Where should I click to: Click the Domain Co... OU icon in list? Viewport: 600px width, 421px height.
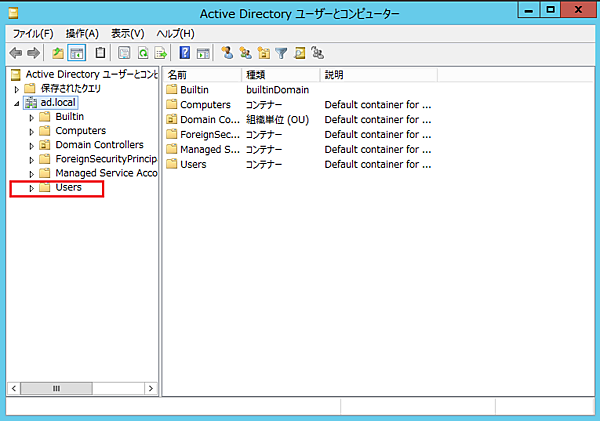172,119
